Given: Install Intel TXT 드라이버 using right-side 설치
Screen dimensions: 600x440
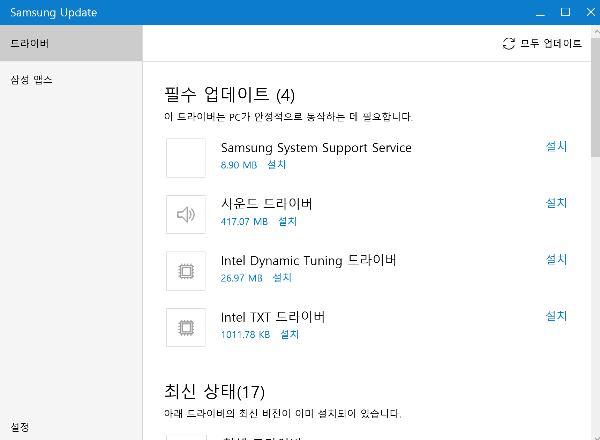Looking at the screenshot, I should coord(556,316).
